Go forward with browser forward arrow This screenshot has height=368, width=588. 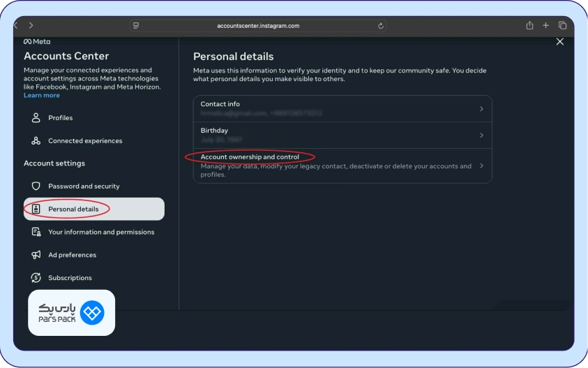[31, 26]
